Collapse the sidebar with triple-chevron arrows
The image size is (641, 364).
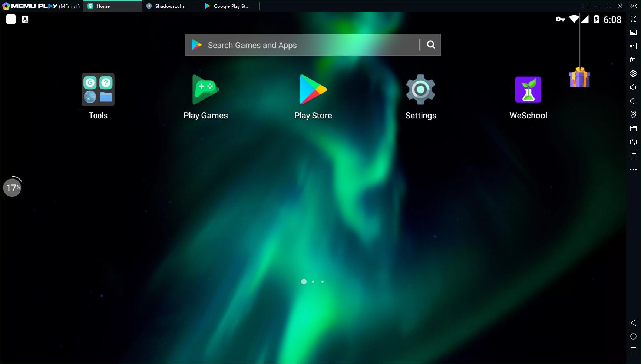(633, 6)
